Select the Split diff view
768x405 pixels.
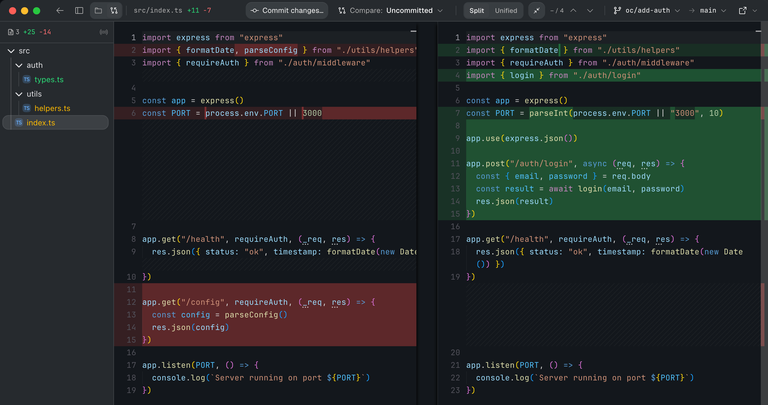pos(477,10)
